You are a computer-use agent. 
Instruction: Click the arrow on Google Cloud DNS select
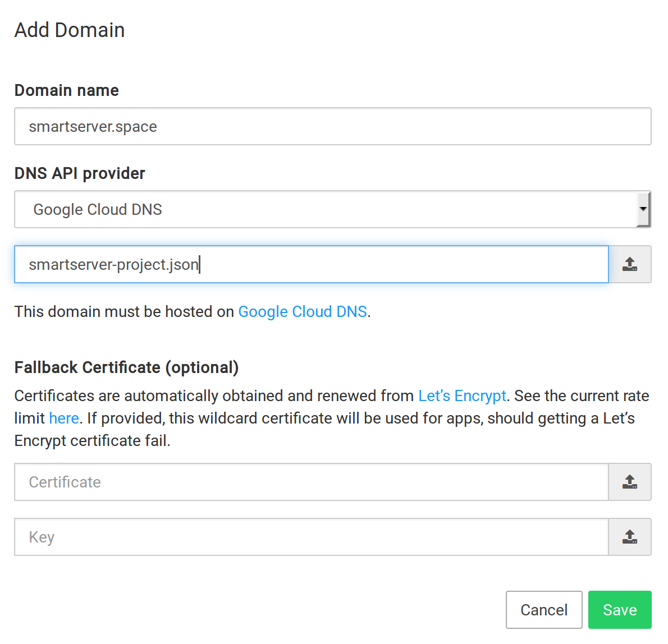pyautogui.click(x=643, y=209)
